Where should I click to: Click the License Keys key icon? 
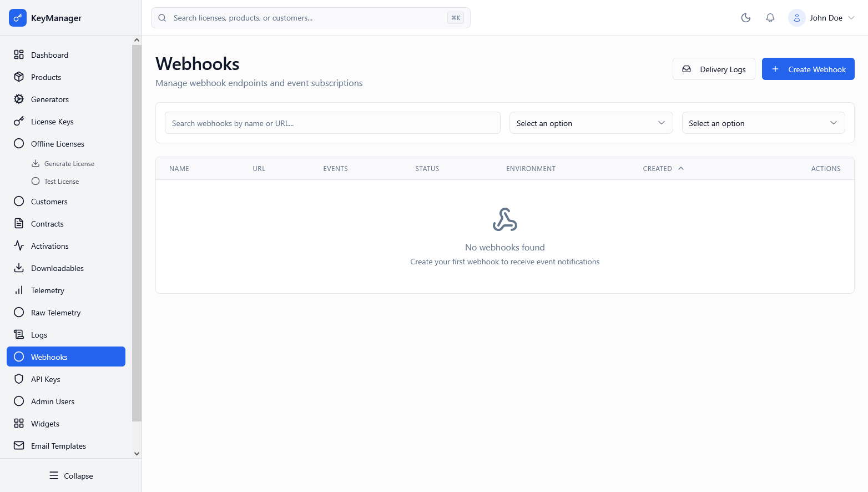tap(18, 121)
